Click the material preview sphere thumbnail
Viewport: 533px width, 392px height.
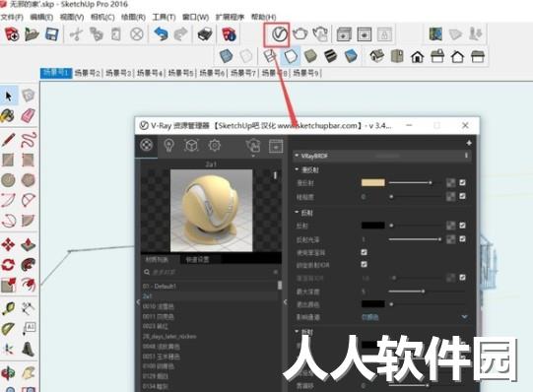[211, 211]
